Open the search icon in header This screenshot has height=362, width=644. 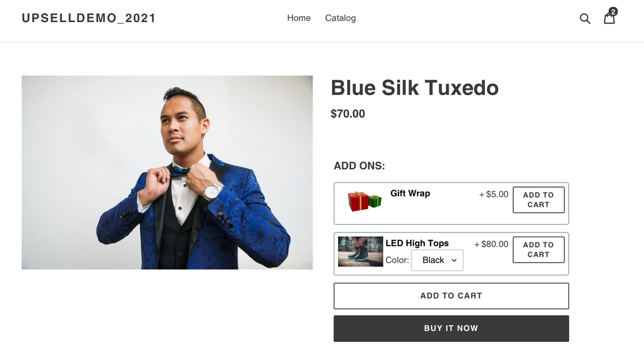pos(585,19)
